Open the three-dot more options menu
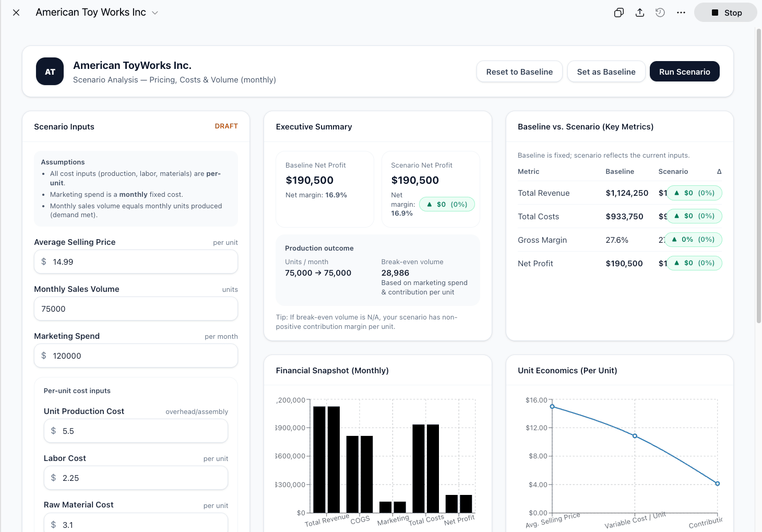 click(681, 13)
